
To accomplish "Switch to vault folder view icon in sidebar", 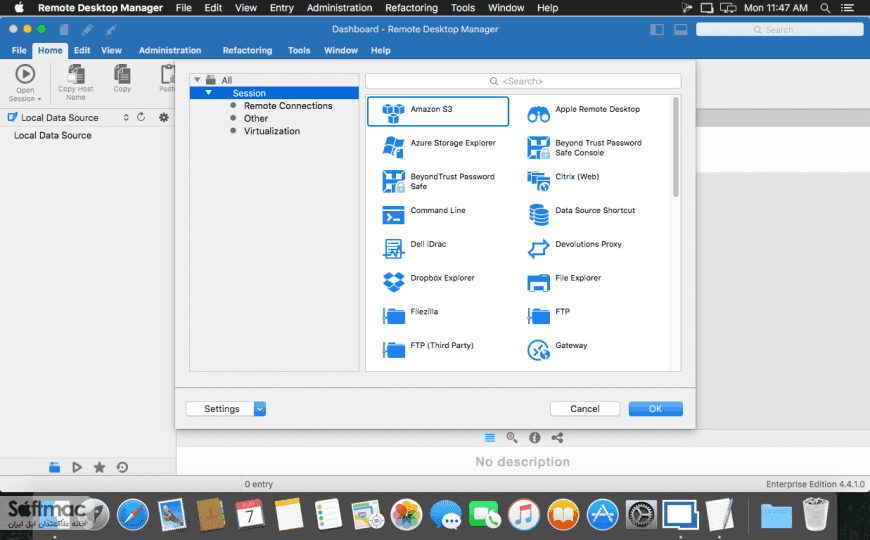I will click(x=54, y=467).
